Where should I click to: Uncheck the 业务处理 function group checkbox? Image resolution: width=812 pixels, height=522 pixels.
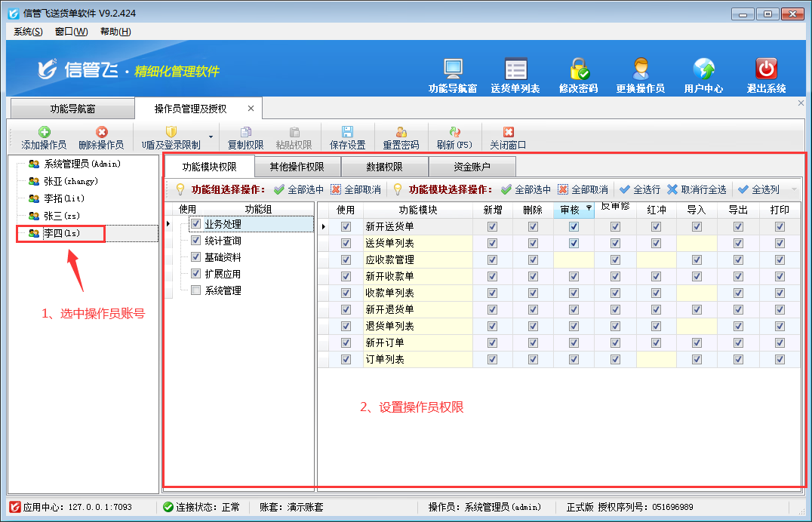coord(196,224)
